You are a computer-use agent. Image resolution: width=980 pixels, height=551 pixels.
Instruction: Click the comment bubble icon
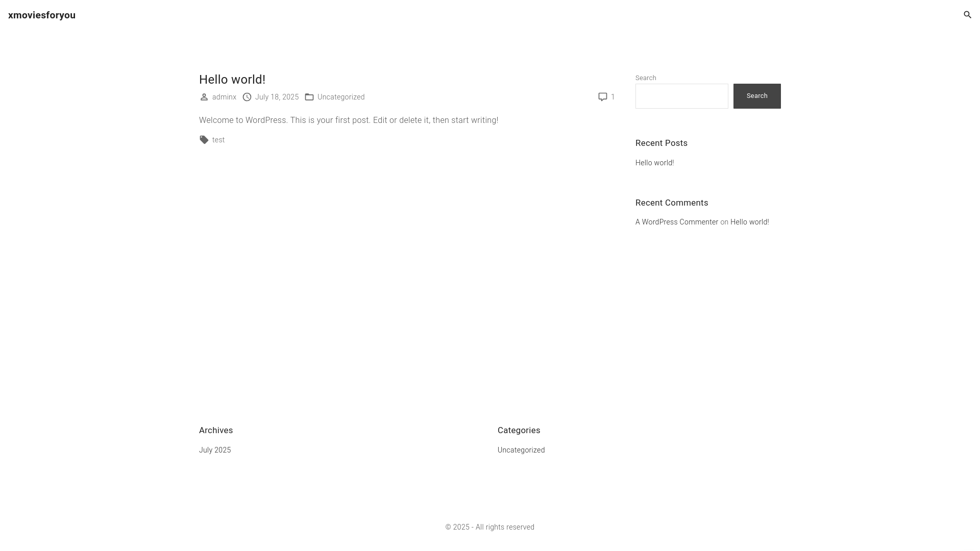click(603, 97)
